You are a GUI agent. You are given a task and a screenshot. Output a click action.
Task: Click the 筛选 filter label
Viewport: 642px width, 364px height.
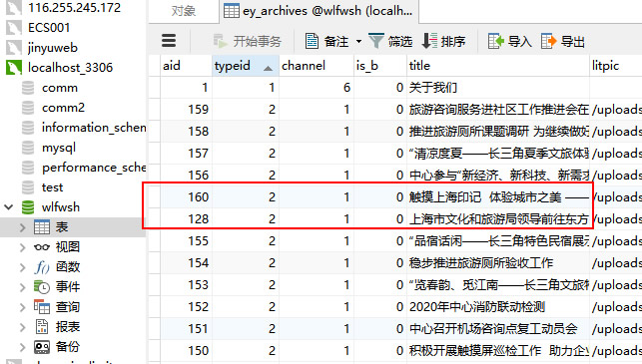click(x=400, y=41)
